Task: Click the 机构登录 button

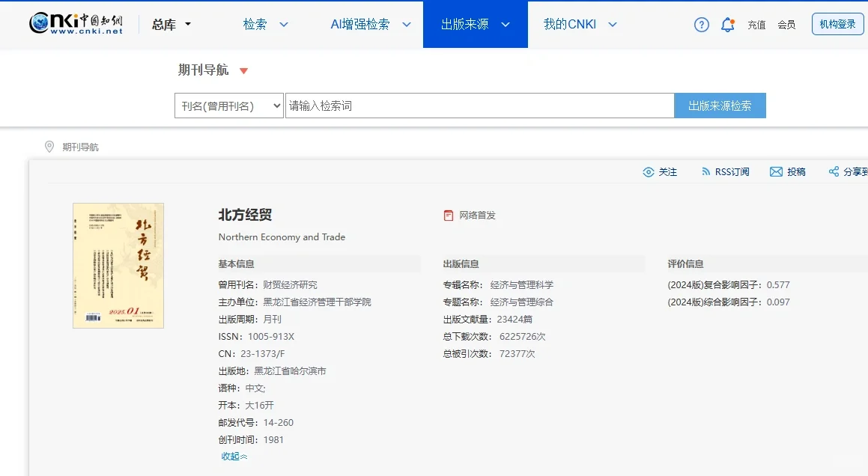Action: point(837,23)
